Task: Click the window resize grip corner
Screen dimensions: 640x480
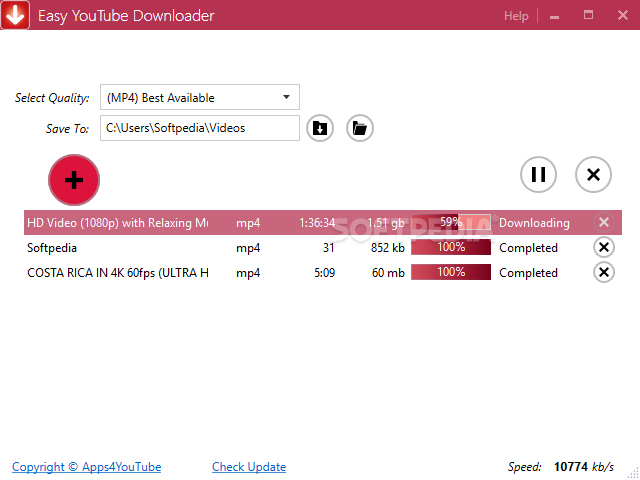Action: pyautogui.click(x=633, y=473)
